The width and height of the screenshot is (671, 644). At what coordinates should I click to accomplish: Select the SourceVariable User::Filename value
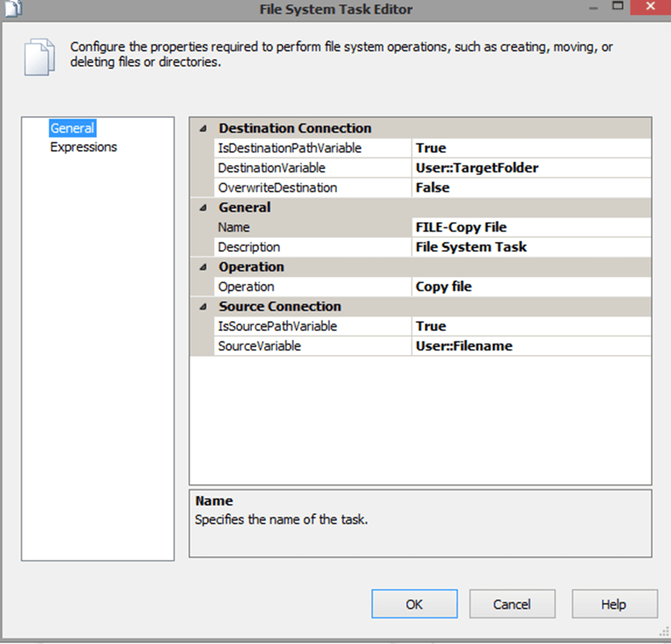point(530,346)
